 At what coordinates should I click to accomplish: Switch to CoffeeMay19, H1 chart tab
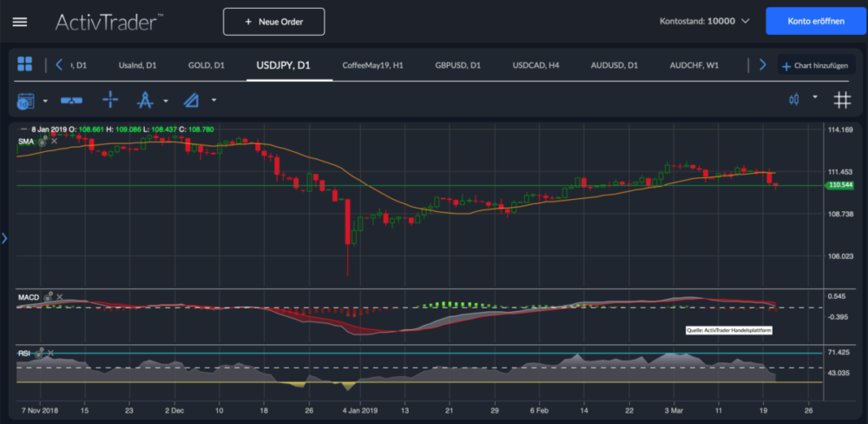[x=372, y=65]
